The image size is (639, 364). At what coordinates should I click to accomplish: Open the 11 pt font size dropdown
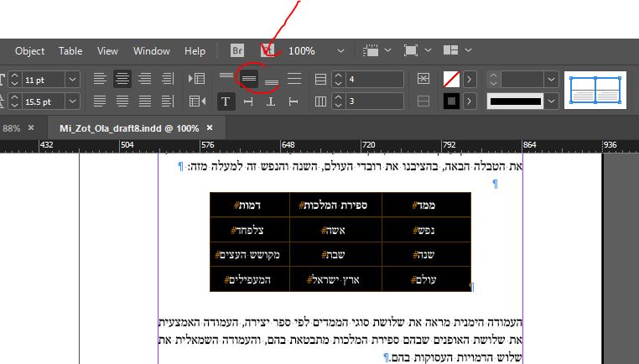coord(73,80)
